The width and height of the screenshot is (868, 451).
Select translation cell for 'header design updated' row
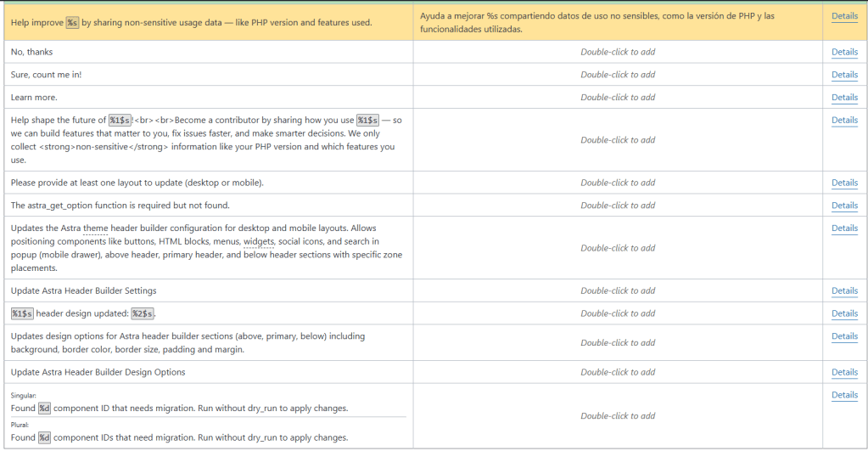617,313
